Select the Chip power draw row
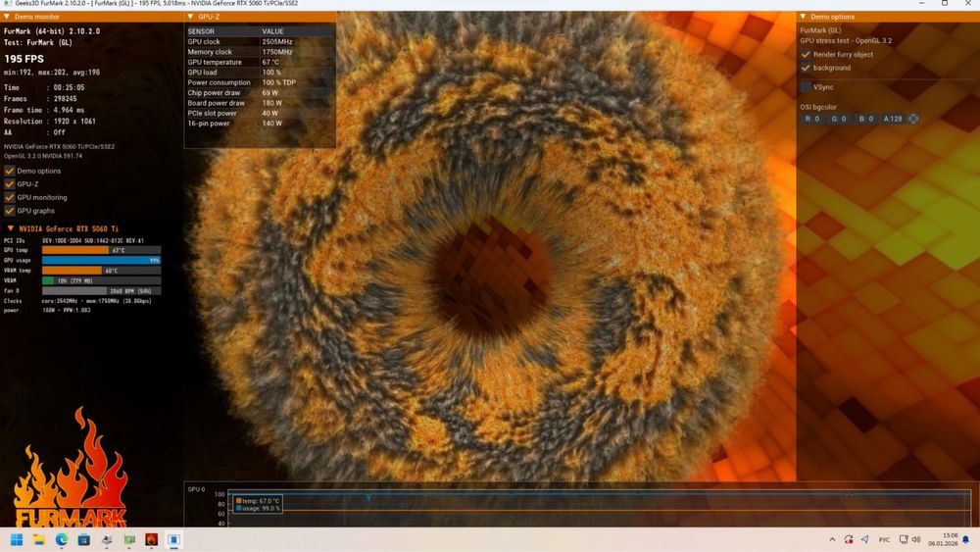980x552 pixels. click(260, 92)
